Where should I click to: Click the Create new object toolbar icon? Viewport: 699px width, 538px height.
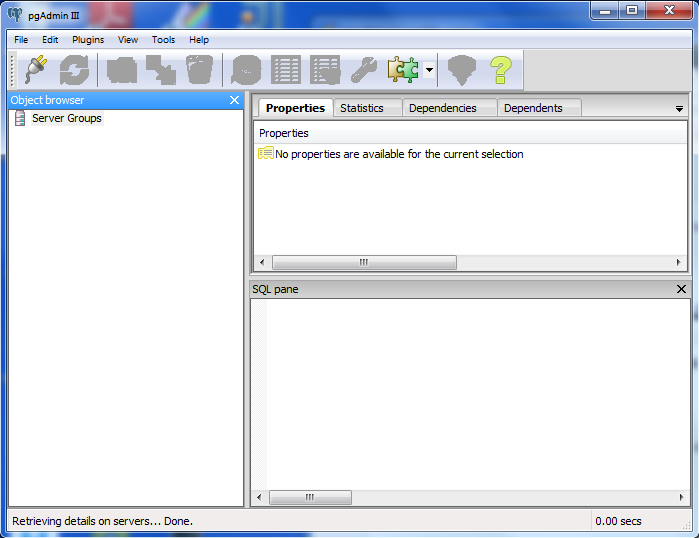[161, 70]
